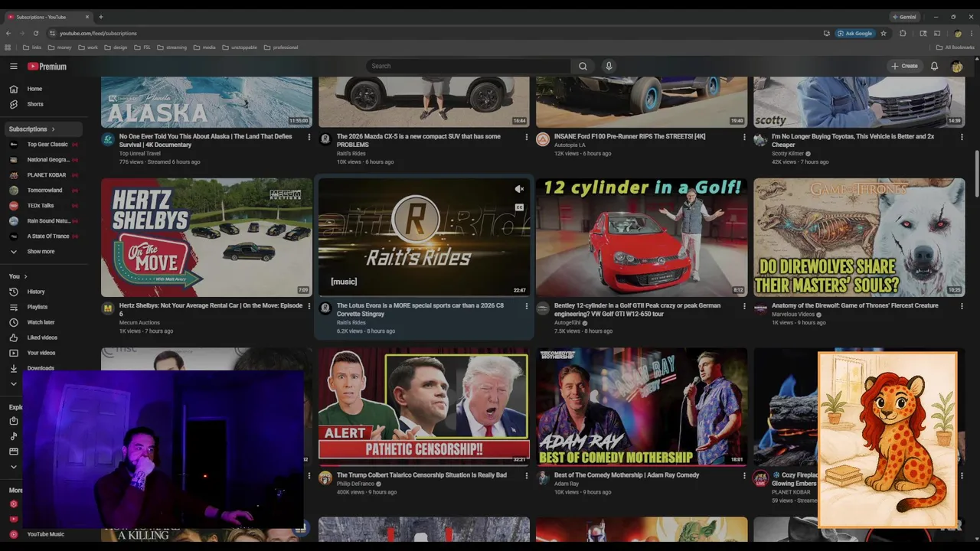Expand the Subscriptions section chevron
This screenshot has width=980, height=551.
click(x=53, y=129)
